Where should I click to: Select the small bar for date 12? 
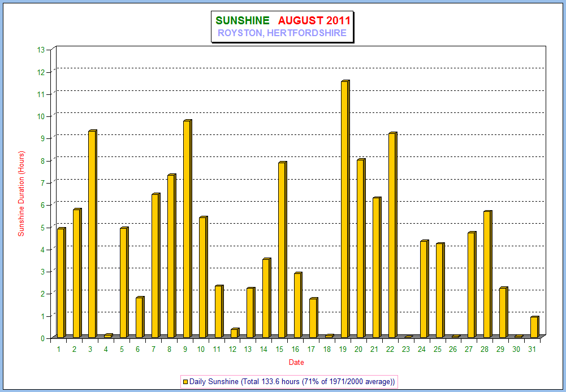(x=235, y=333)
